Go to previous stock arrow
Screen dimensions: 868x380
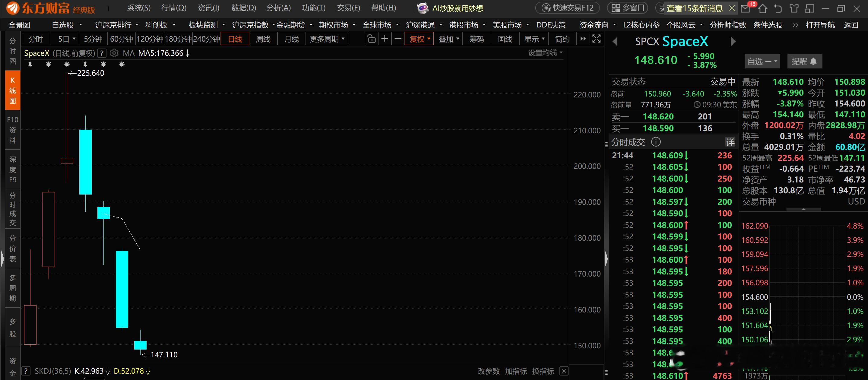[615, 41]
